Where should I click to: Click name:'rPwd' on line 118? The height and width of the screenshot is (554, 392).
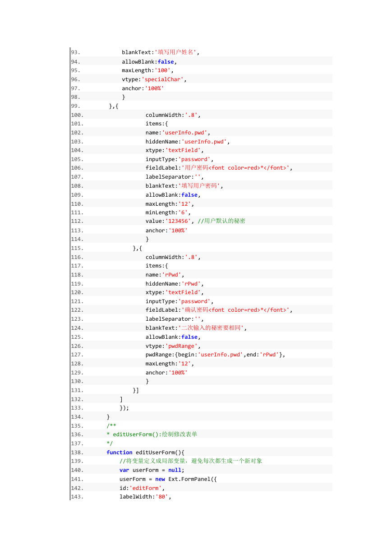[x=165, y=274]
